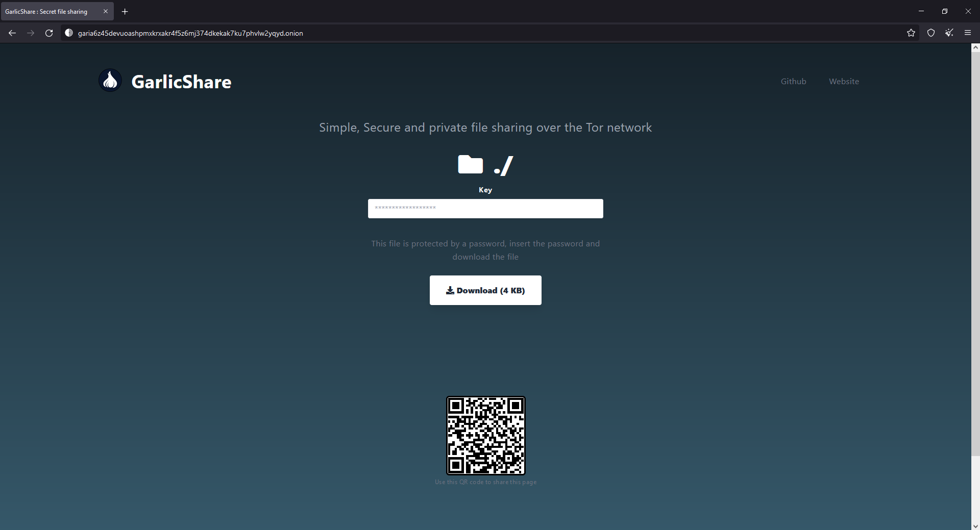This screenshot has height=530, width=980.
Task: Click the './' directory path text
Action: point(504,166)
